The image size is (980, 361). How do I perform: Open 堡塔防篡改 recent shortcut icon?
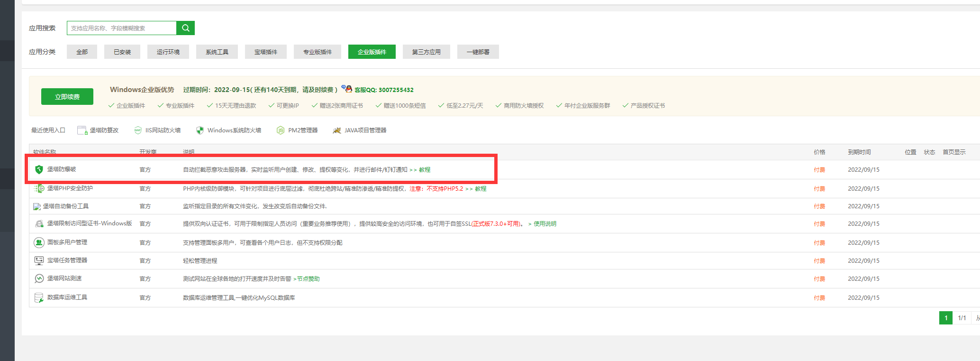82,130
